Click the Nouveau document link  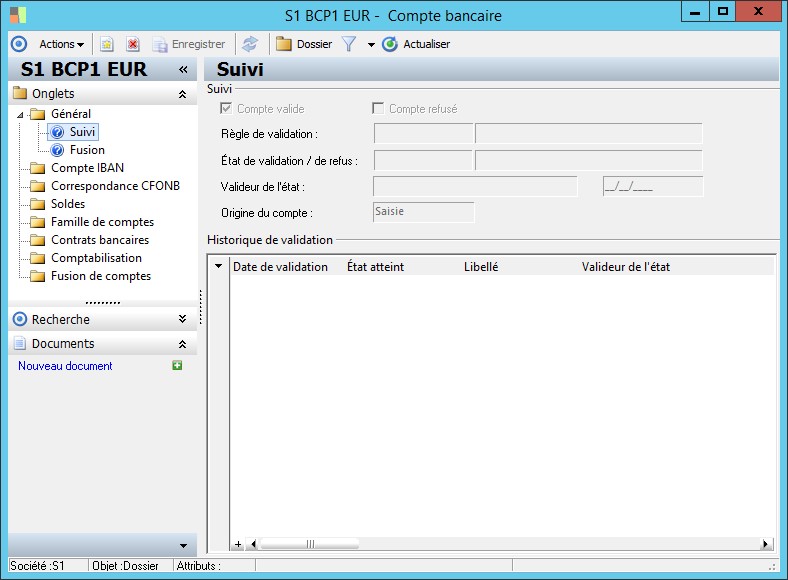click(x=65, y=366)
